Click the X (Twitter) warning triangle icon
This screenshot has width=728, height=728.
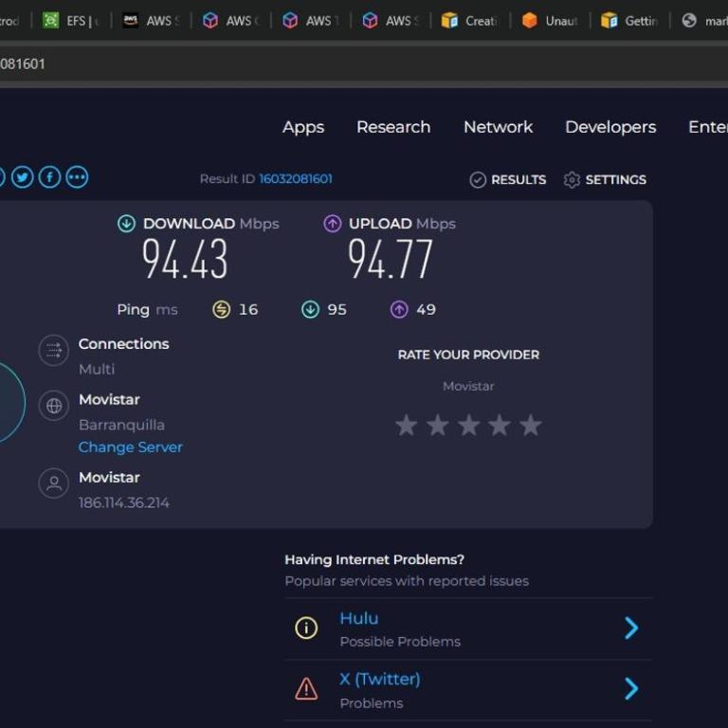(306, 689)
